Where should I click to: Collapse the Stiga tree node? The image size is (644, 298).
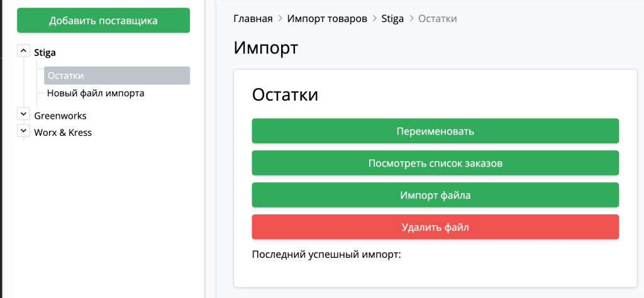[23, 50]
